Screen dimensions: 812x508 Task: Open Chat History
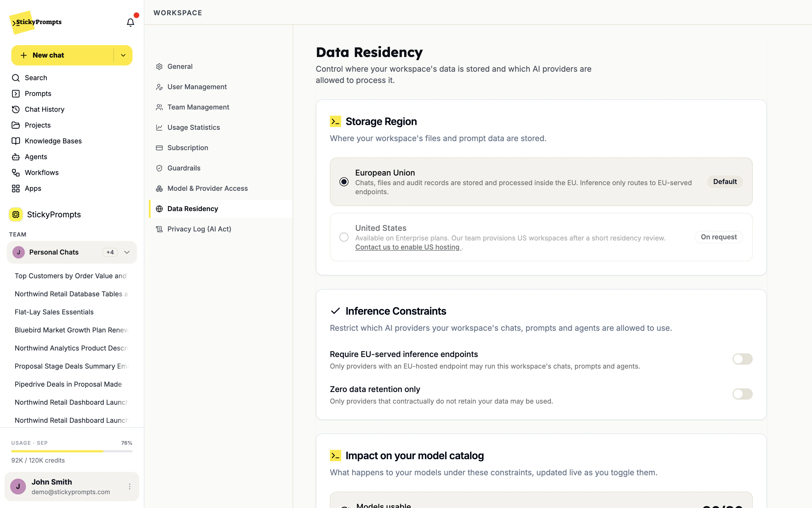tap(38, 109)
